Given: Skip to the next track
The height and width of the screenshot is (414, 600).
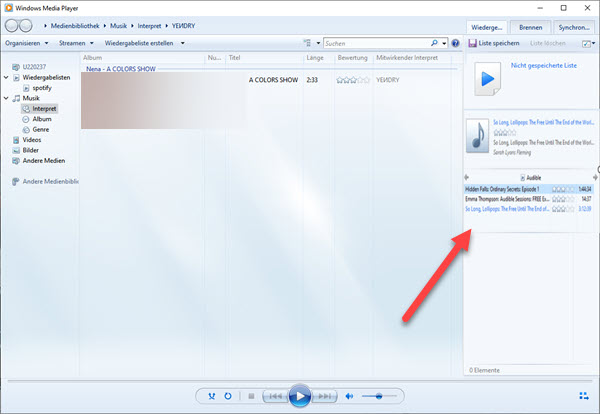Looking at the screenshot, I should [324, 396].
